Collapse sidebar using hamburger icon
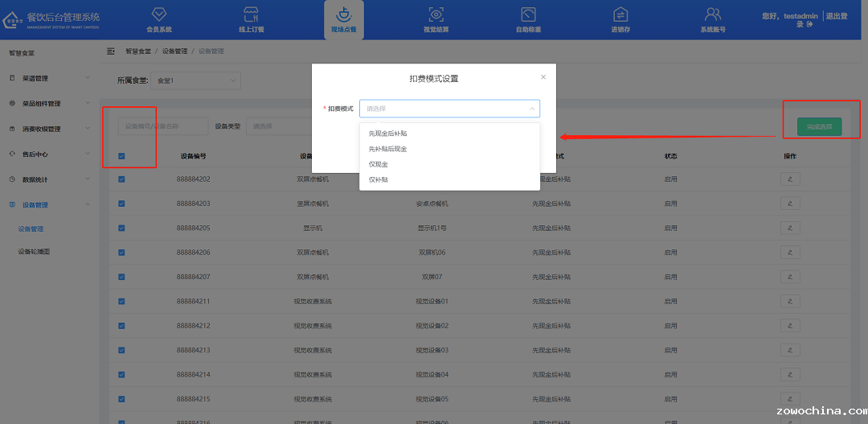 click(111, 51)
